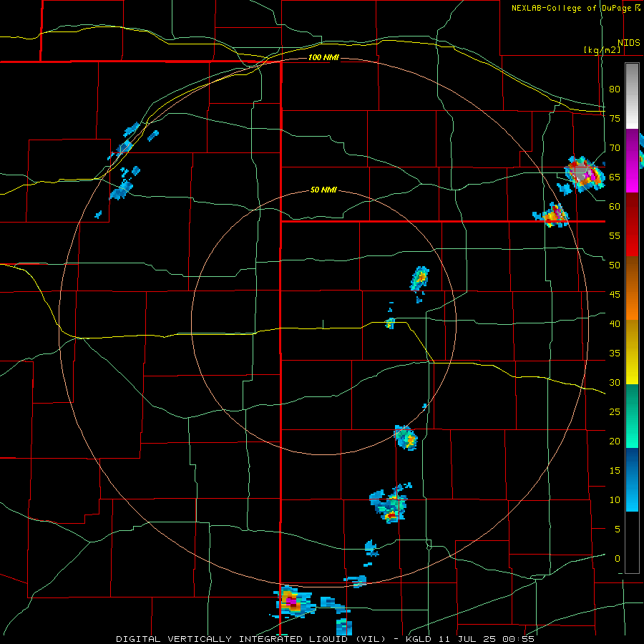The width and height of the screenshot is (644, 644).
Task: Select the 80 value on the color scale
Action: pyautogui.click(x=615, y=89)
